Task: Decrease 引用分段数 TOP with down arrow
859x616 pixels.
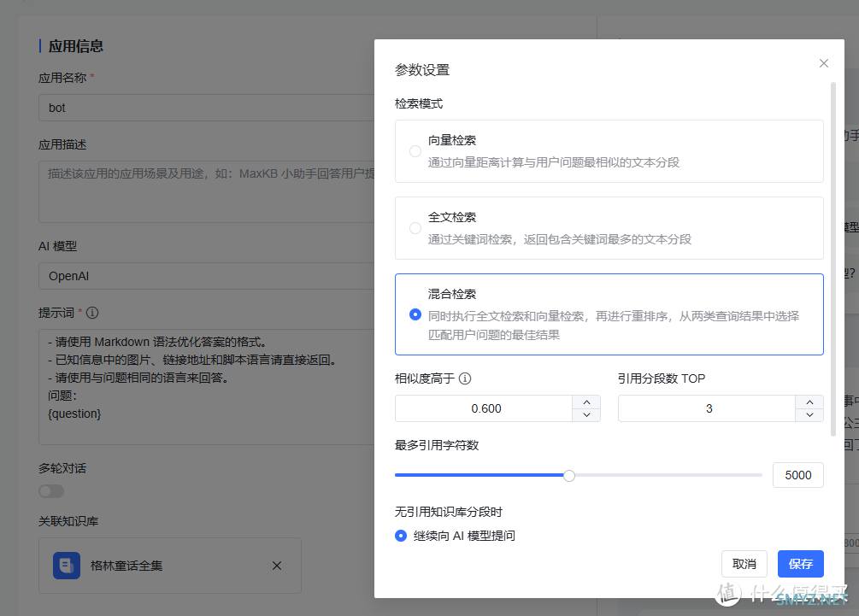Action: 809,415
